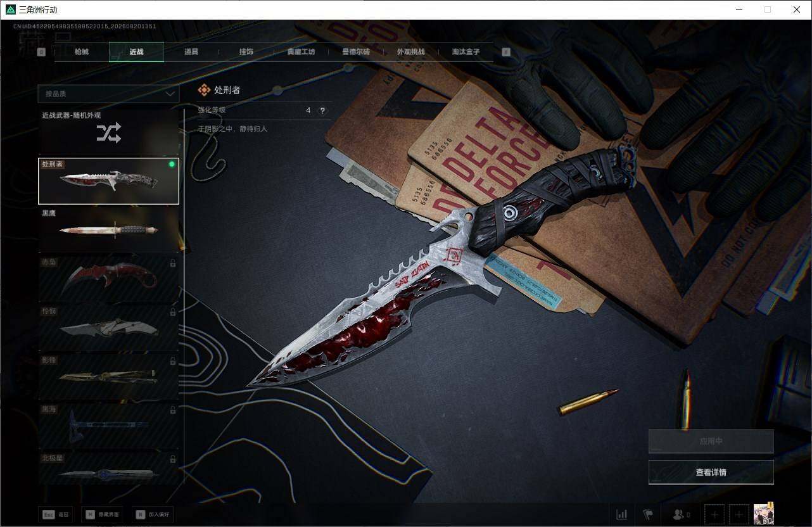Open the 典藏工坊 tab
The height and width of the screenshot is (527, 812).
301,52
